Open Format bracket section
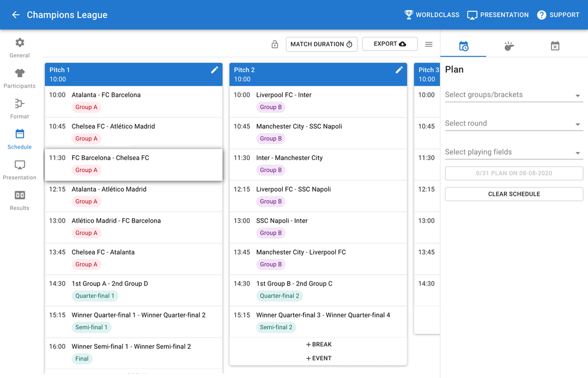The image size is (588, 378). [19, 109]
